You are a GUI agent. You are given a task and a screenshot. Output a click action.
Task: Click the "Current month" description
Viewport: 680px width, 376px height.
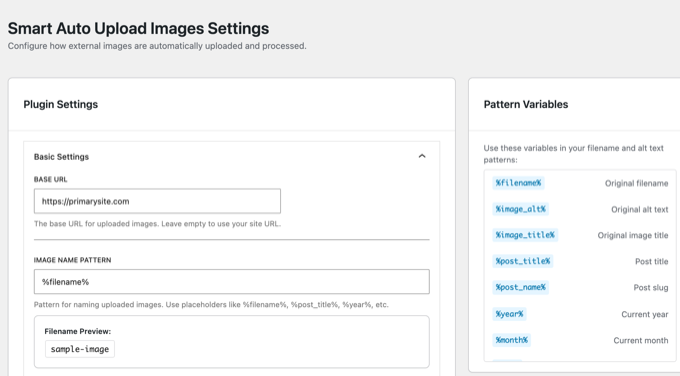[641, 340]
